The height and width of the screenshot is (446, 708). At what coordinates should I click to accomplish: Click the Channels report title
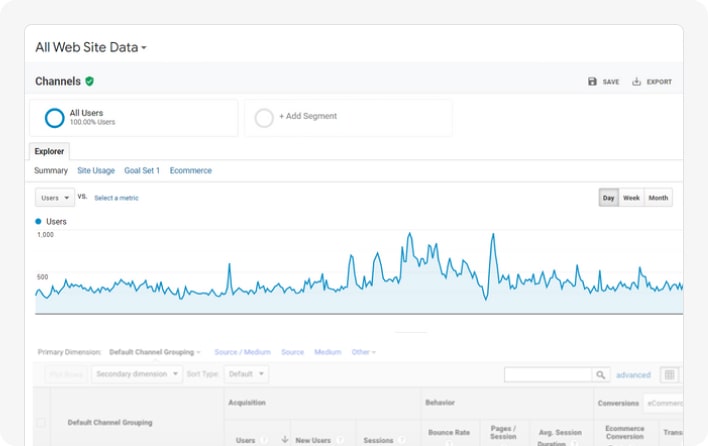point(58,81)
